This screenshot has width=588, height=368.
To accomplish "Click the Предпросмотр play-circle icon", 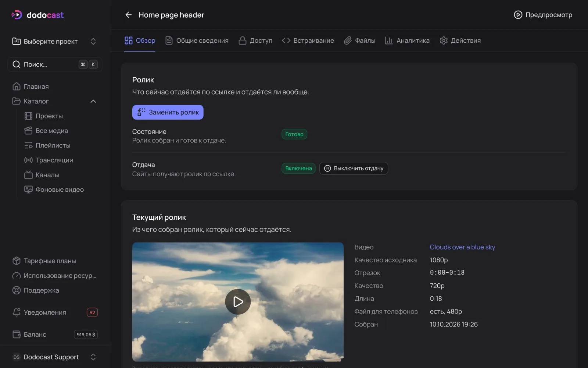I will 518,15.
